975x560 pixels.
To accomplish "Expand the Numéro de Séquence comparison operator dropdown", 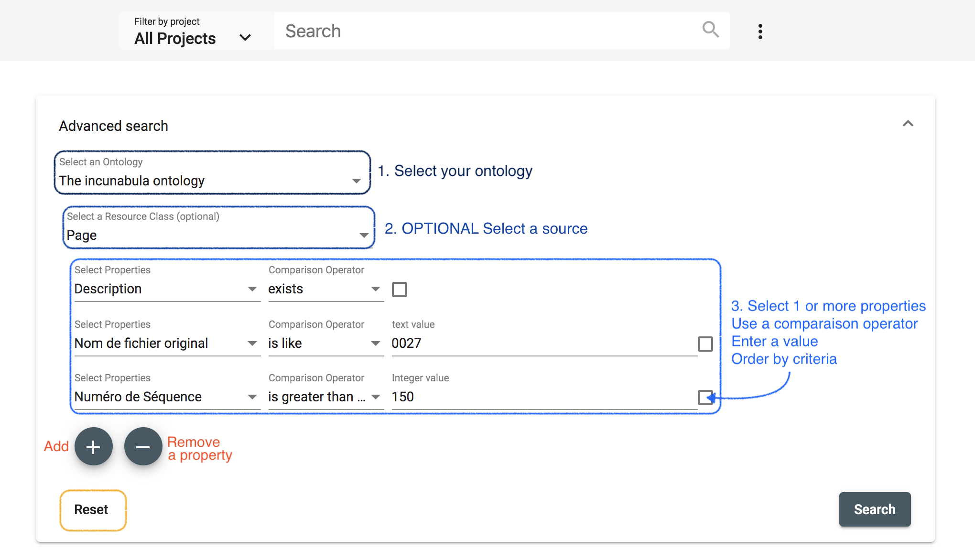I will (x=377, y=397).
